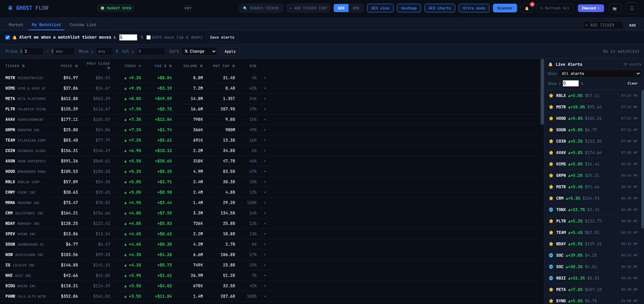Remove MSTR row with its × icon
This screenshot has width=644, height=304.
pos(265,78)
